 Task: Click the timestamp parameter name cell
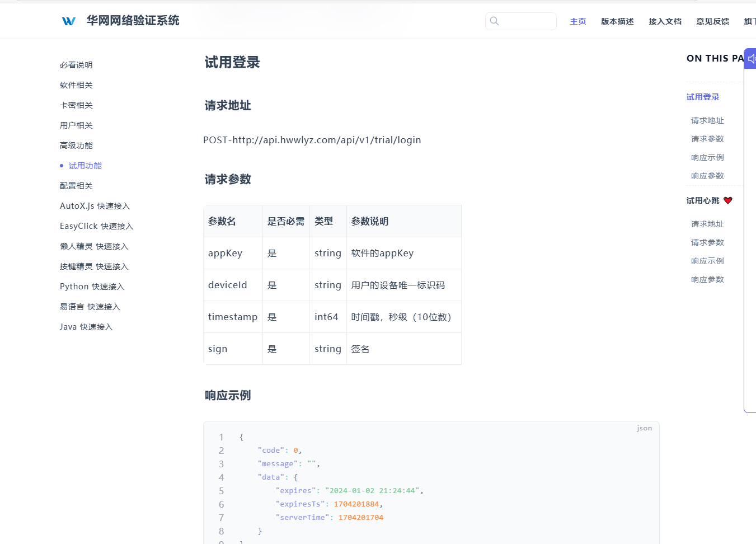[233, 317]
